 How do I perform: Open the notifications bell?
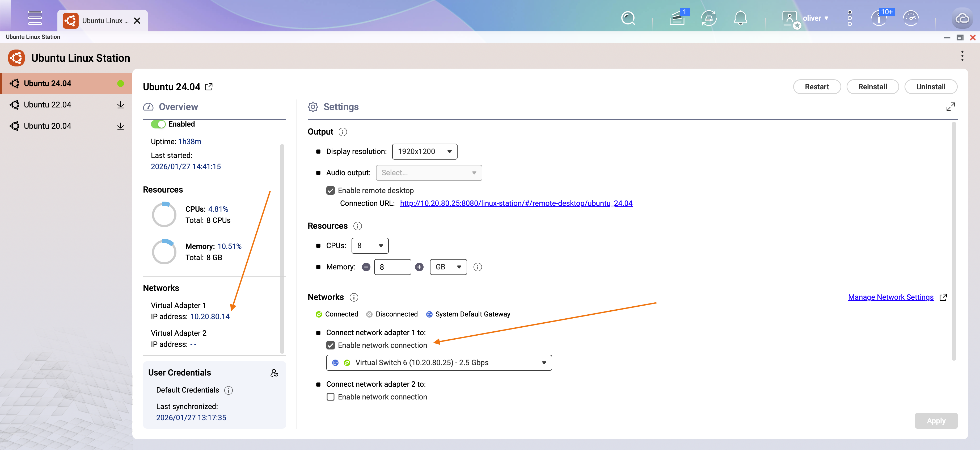(x=740, y=18)
